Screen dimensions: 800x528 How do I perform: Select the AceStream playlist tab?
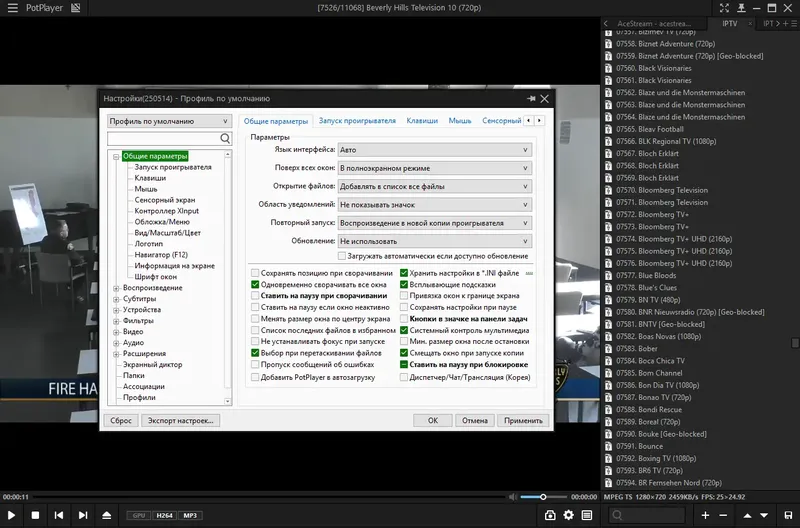[x=654, y=23]
